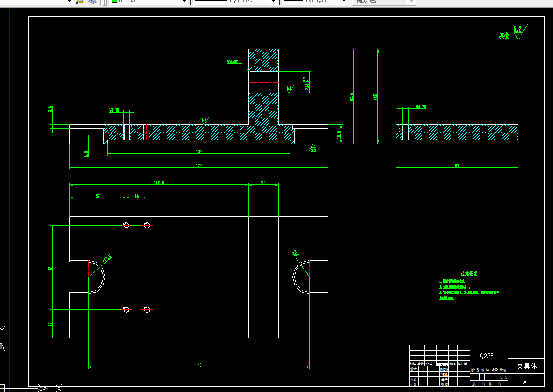The image size is (553, 392).
Task: Select the 其余 surface roughness note
Action: (x=504, y=35)
